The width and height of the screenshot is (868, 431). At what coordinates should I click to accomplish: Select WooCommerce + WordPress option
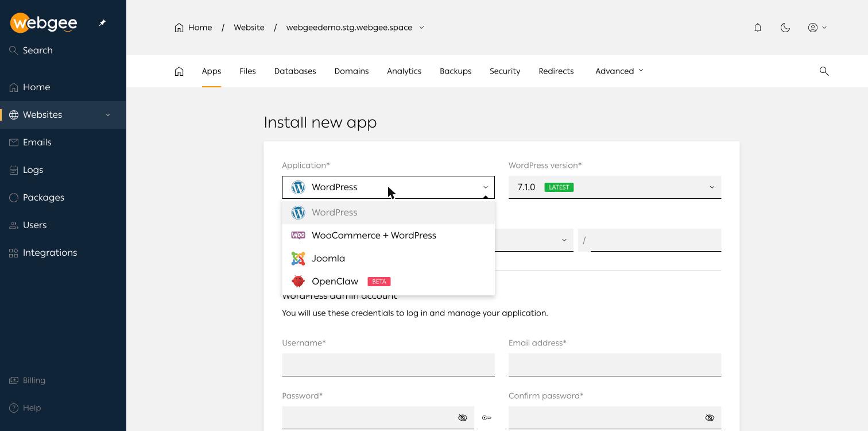pos(388,236)
